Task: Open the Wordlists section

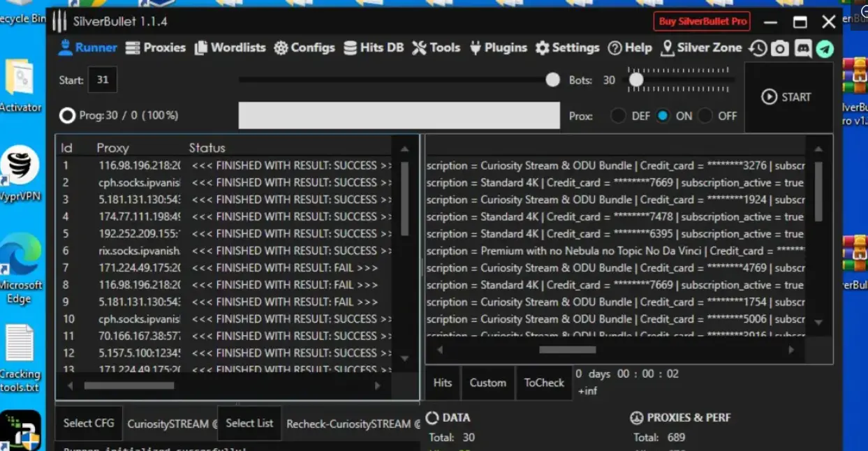Action: click(x=230, y=47)
